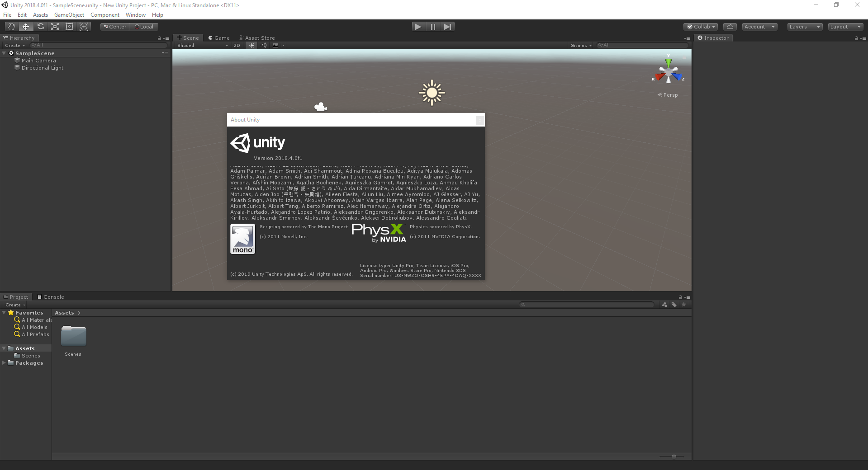Open the Component menu
Screen dimensions: 868x470
click(x=105, y=15)
